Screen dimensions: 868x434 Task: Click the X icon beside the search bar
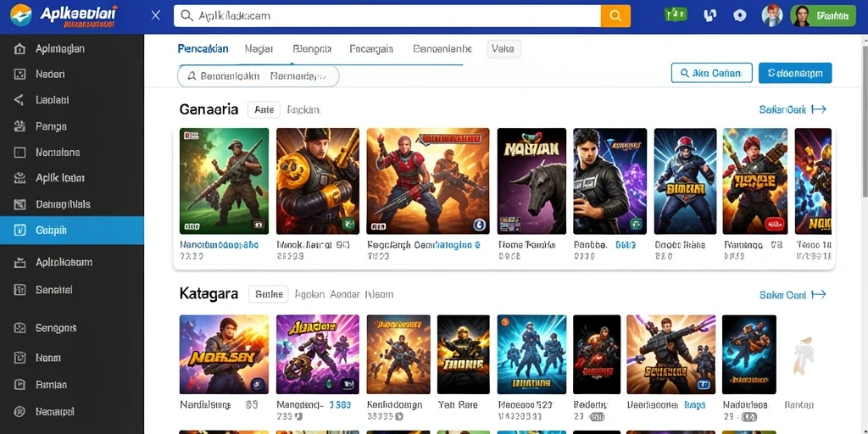click(156, 15)
